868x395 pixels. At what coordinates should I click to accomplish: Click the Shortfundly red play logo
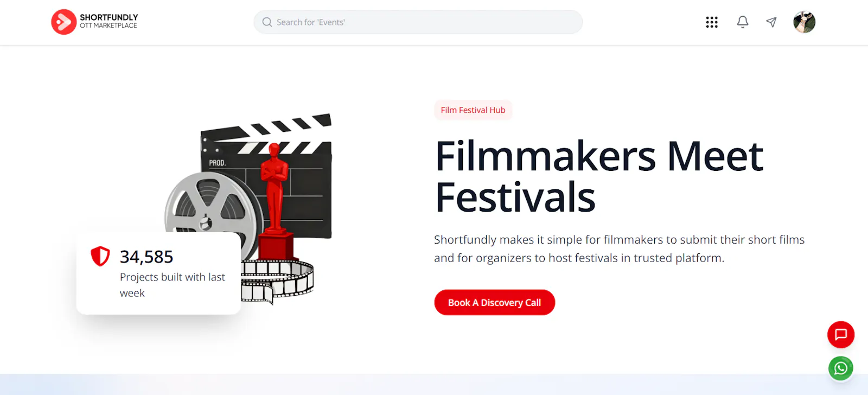[x=64, y=22]
